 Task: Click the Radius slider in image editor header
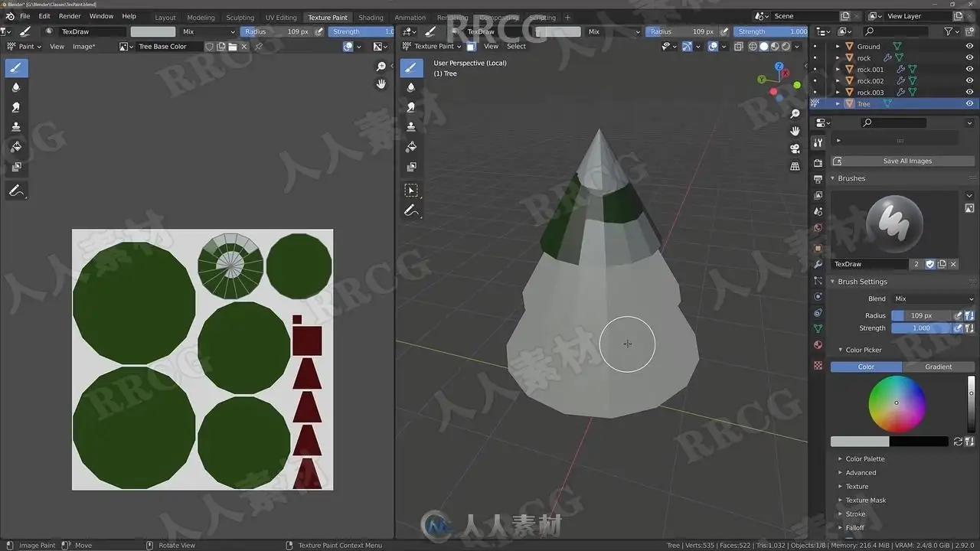(276, 32)
